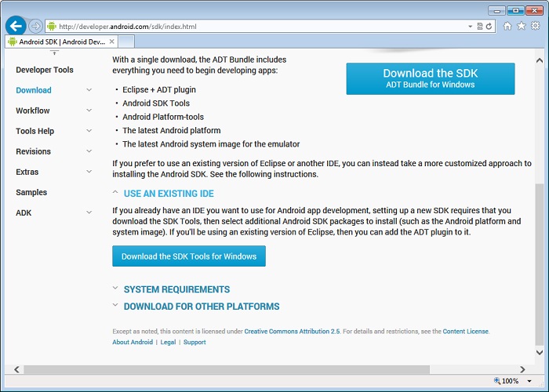
Task: Expand the ADK chevron
Action: [89, 212]
